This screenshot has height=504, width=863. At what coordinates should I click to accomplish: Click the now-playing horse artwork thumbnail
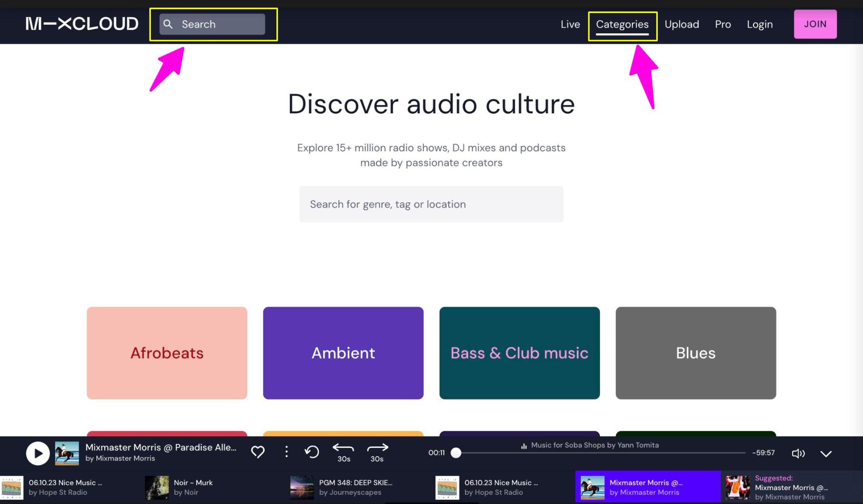click(x=67, y=453)
